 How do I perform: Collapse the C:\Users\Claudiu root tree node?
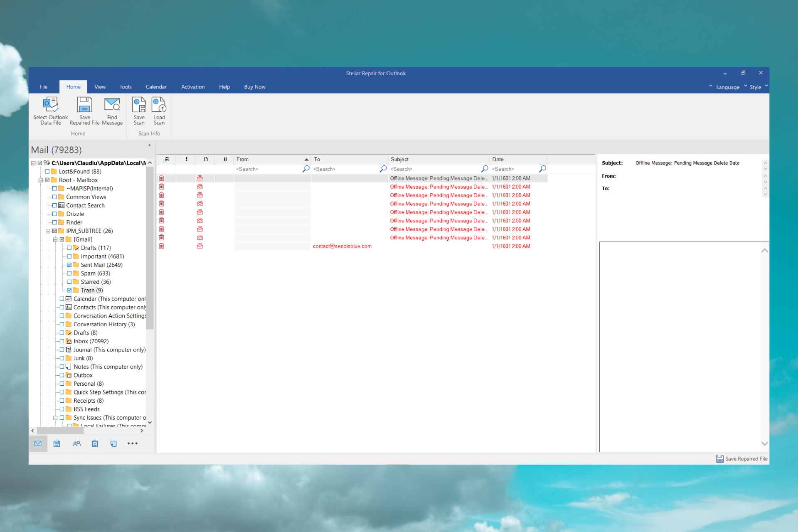[33, 163]
